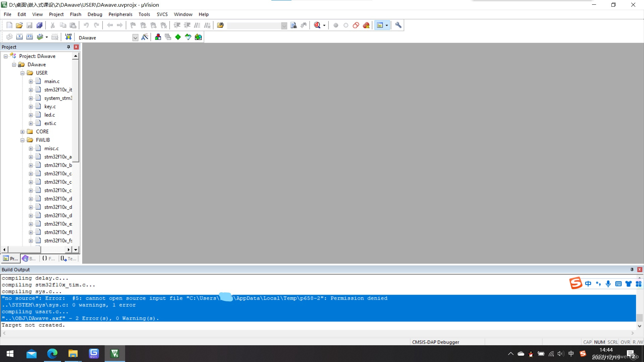Open Sogou input method toolbar keyboard icon
This screenshot has width=644, height=362.
[618, 284]
